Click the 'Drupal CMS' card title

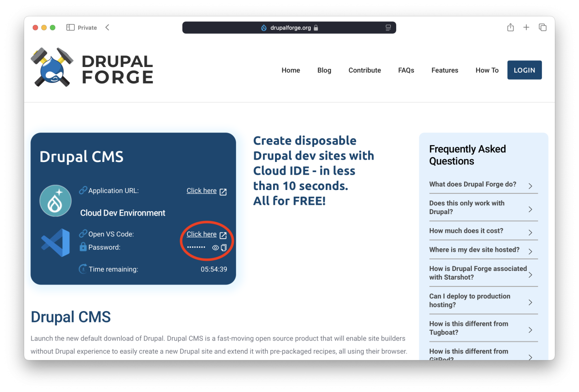[82, 157]
